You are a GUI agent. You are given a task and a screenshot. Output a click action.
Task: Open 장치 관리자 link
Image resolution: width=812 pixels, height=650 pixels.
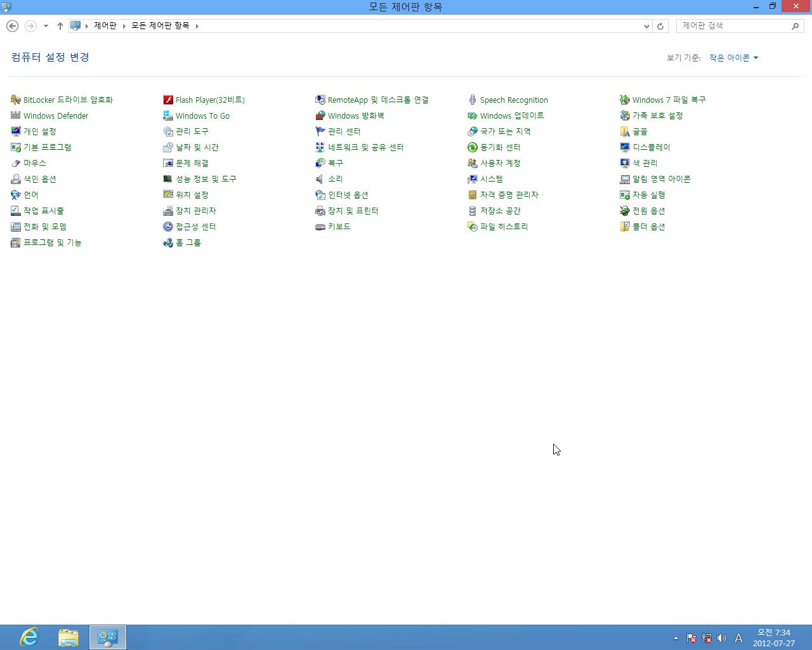pyautogui.click(x=196, y=211)
